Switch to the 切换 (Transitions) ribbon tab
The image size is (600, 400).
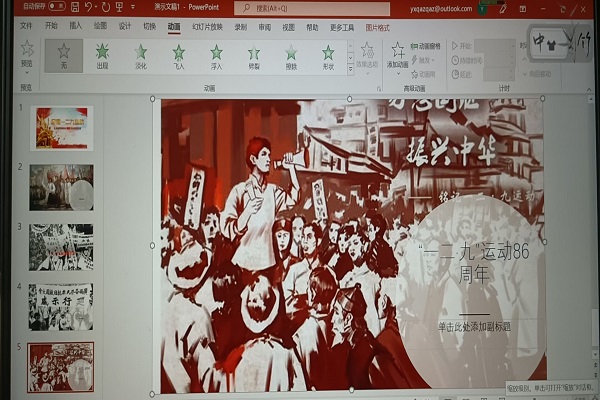(149, 26)
